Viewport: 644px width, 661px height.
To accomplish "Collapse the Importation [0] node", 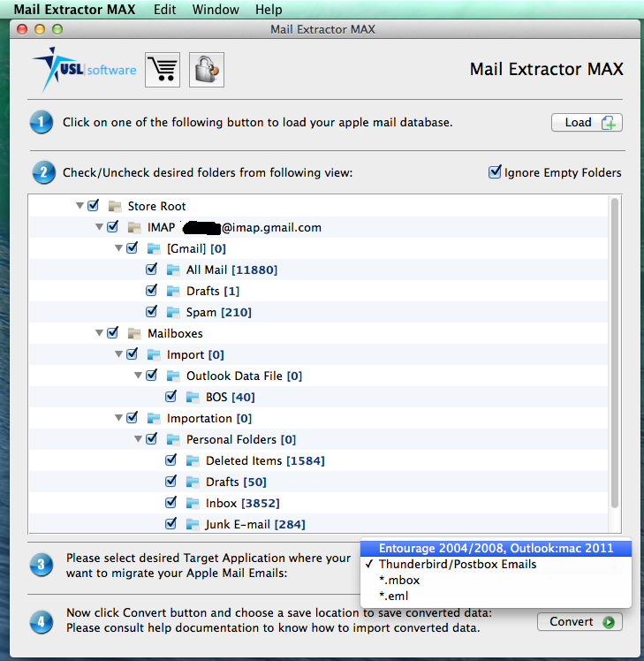I will point(118,418).
